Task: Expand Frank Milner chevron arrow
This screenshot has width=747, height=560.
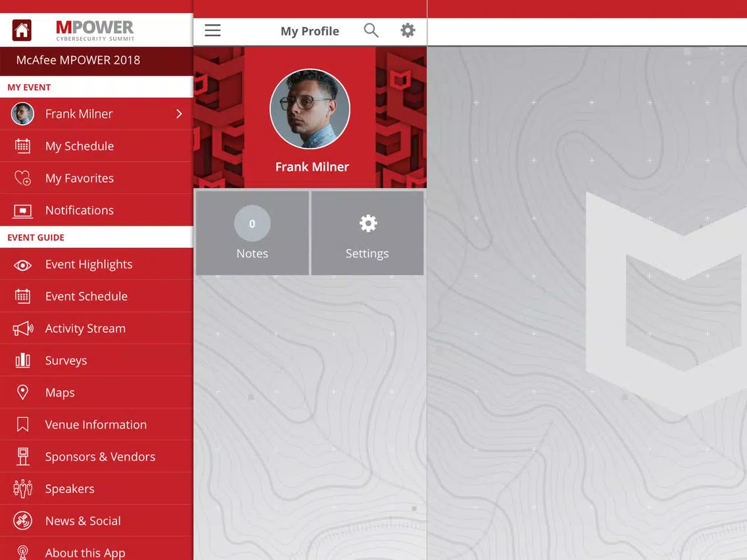Action: click(x=179, y=114)
